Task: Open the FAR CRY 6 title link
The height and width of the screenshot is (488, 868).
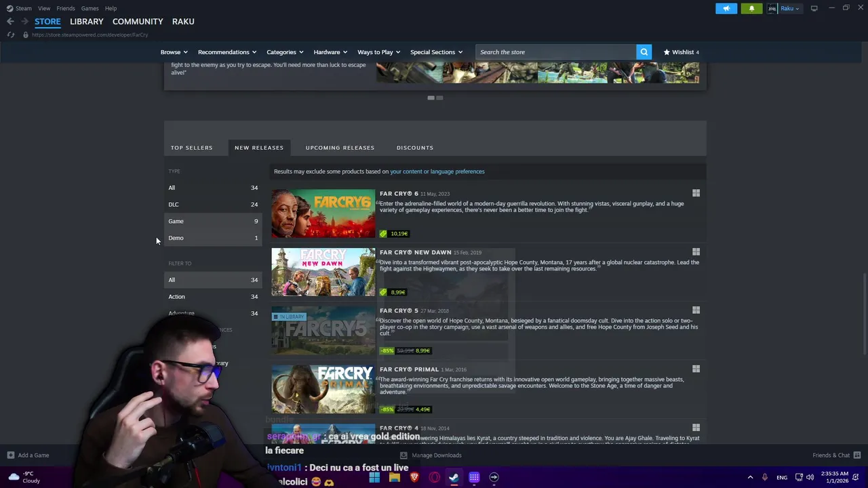Action: coord(399,194)
